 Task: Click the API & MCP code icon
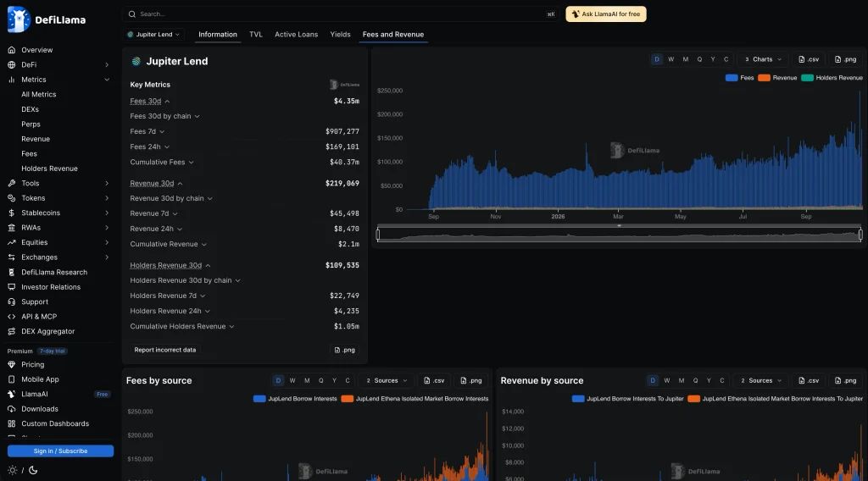(x=12, y=317)
